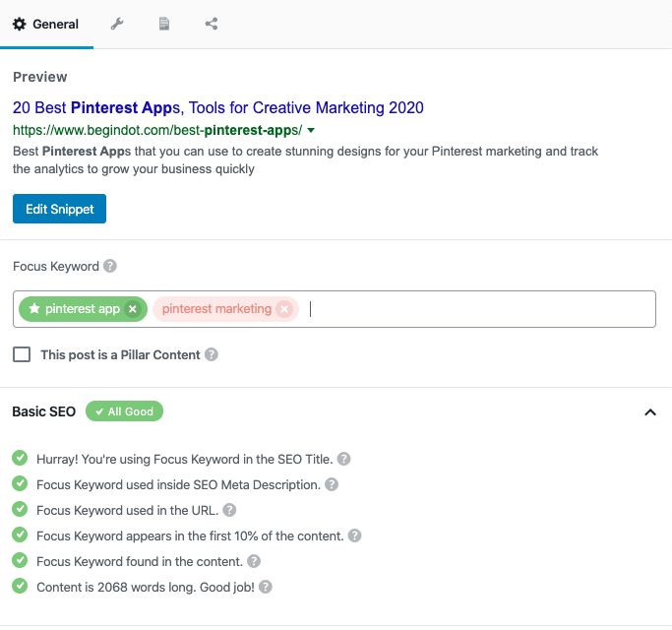Click green check beside '2068 words long'
The image size is (672, 630).
[20, 586]
